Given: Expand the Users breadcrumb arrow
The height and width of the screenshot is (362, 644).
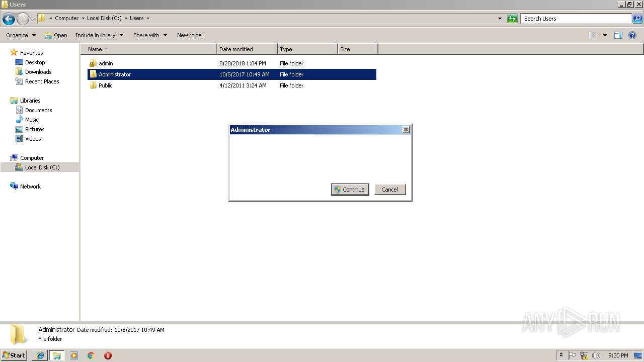Looking at the screenshot, I should [x=148, y=18].
